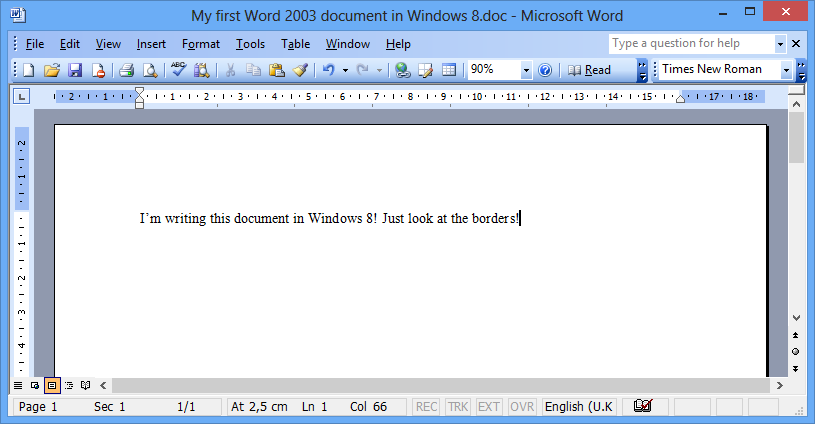Open the File menu

[x=35, y=44]
